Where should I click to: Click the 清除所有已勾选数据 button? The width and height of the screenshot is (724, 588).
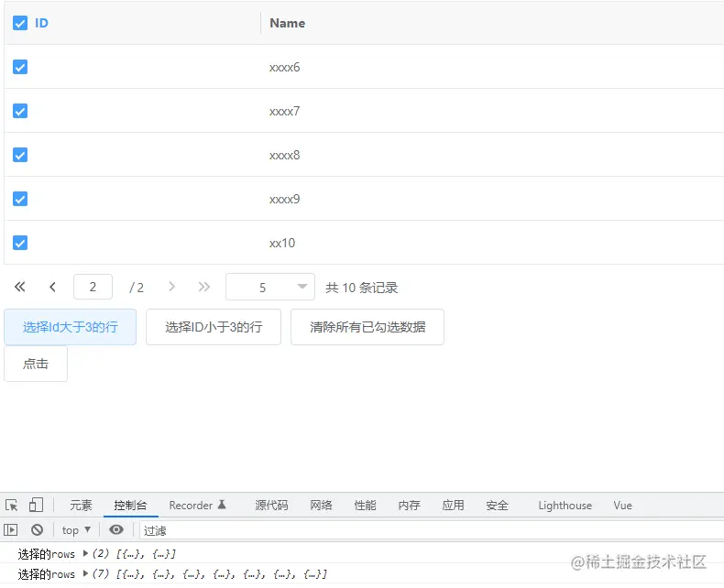[x=367, y=327]
